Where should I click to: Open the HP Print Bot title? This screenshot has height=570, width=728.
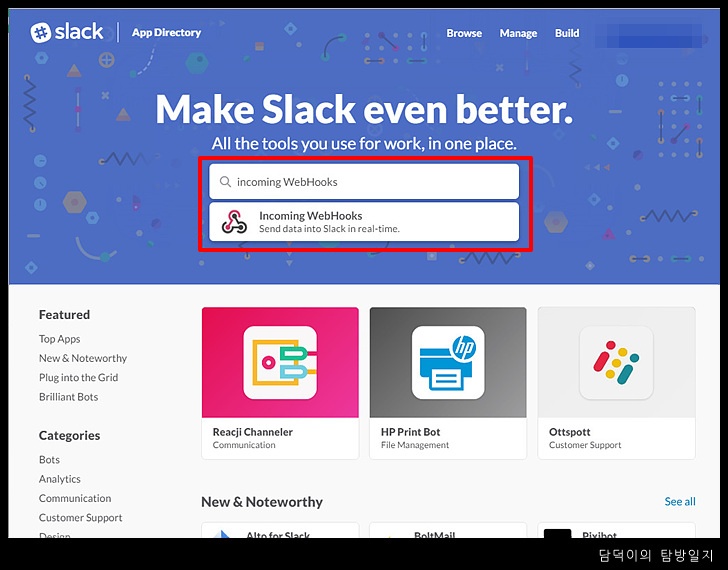click(x=410, y=432)
